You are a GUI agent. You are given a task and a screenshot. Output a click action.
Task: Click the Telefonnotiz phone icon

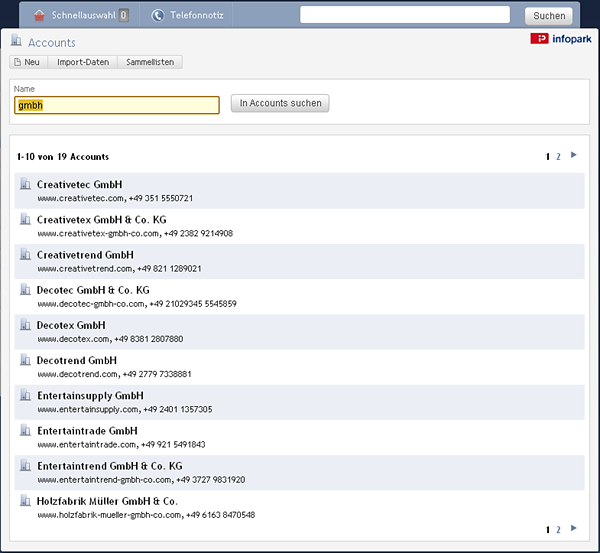click(x=158, y=15)
